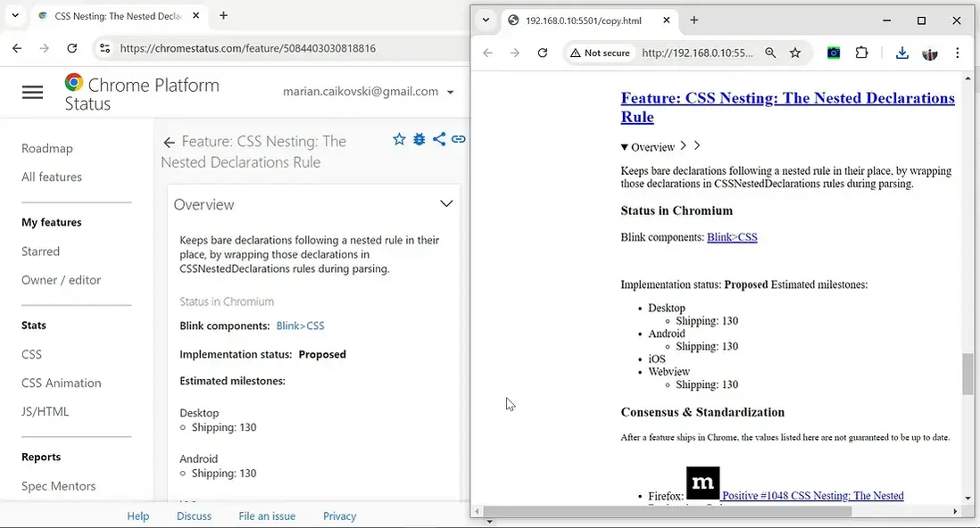Click the Mozilla m logo thumbnail
Screen dimensions: 980x528
click(x=702, y=483)
